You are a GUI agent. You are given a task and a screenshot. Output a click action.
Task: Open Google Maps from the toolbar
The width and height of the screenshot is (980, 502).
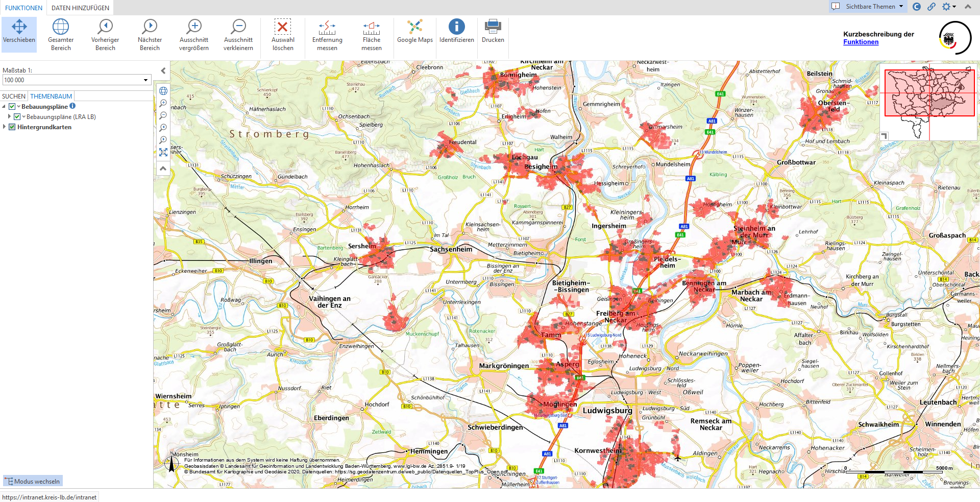(414, 32)
